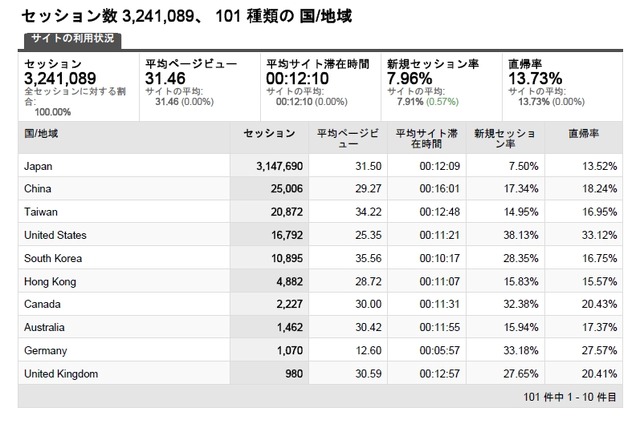Open the Taiwan country entry
Viewport: 640px width, 424px height.
pos(41,212)
